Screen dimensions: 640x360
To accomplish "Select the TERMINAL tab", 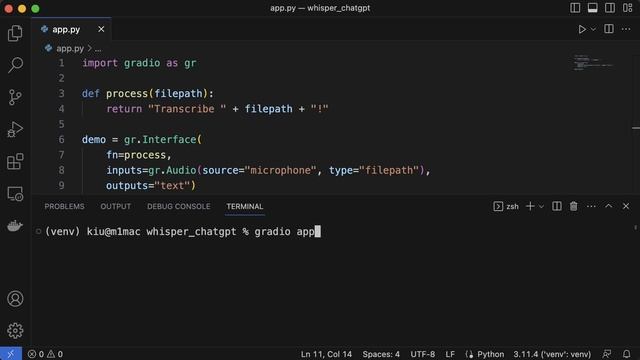I will 245,207.
